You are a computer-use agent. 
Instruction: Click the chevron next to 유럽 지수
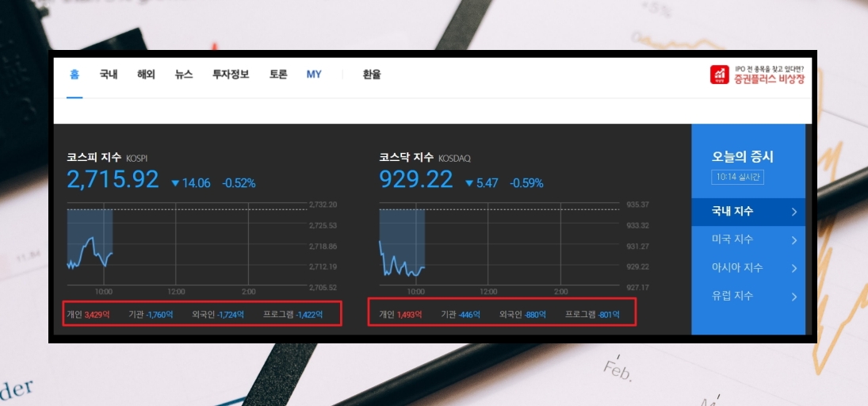click(793, 297)
